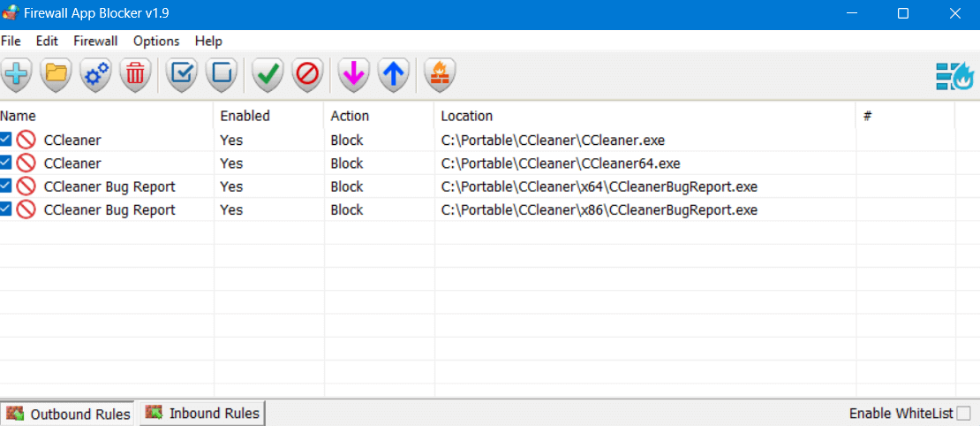Toggle checkbox for CCleaner64.exe rule
The height and width of the screenshot is (426, 980).
(x=5, y=163)
